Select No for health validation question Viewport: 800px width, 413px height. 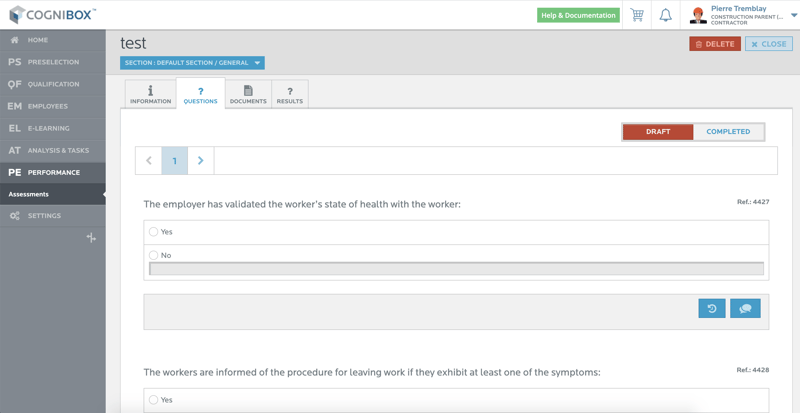(154, 255)
